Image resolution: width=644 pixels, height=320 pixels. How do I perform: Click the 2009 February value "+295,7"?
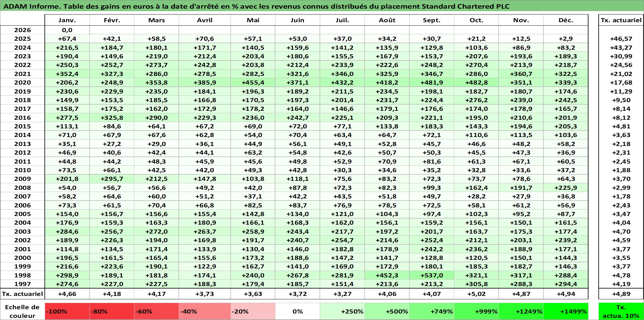[x=112, y=179]
